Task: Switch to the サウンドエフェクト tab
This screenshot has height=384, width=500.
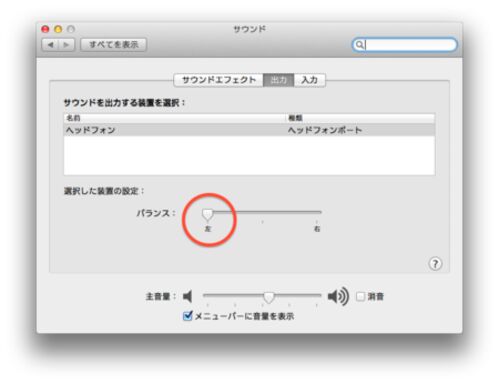Action: [219, 80]
